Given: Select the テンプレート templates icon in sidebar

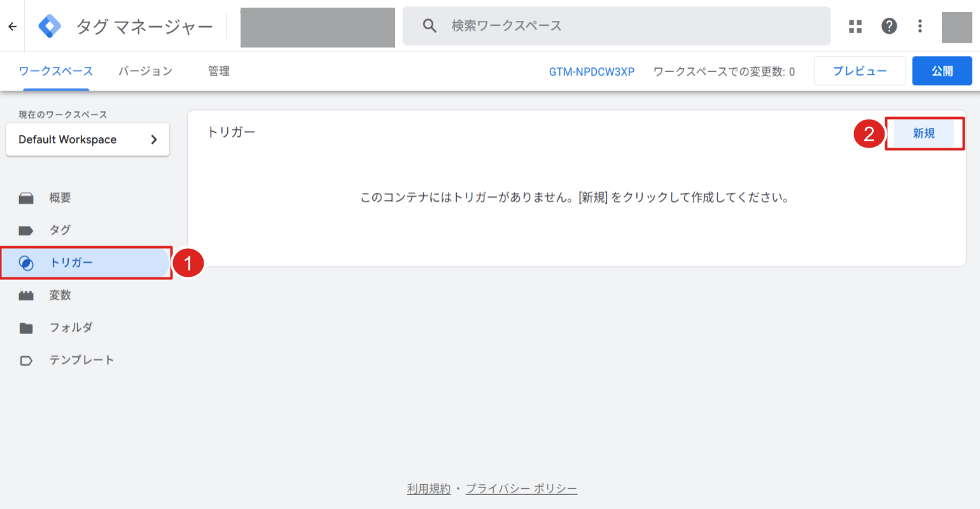Looking at the screenshot, I should point(26,359).
